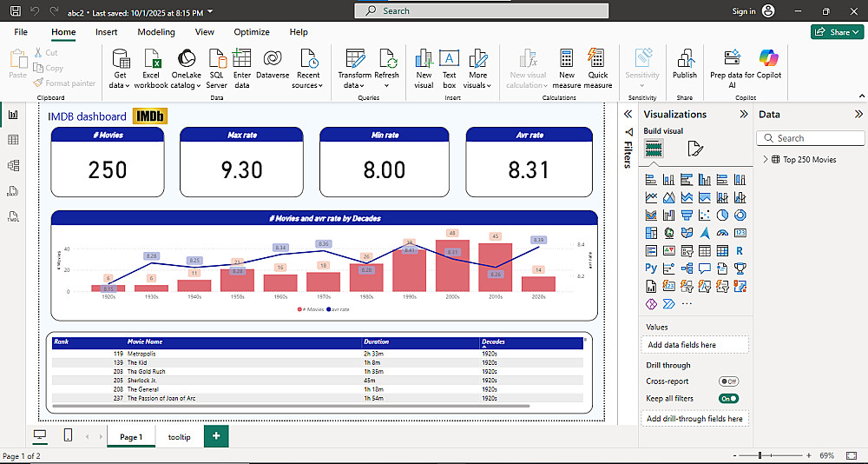The image size is (868, 464).
Task: Open the Share dropdown
Action: click(x=837, y=32)
